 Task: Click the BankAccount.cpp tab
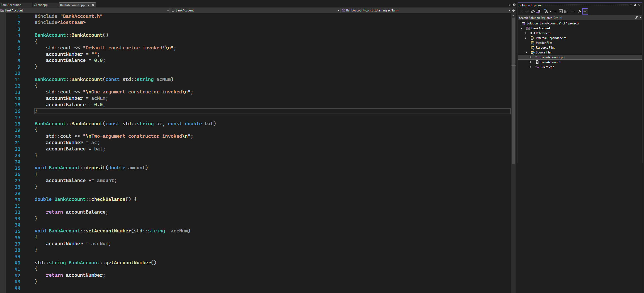(x=72, y=5)
